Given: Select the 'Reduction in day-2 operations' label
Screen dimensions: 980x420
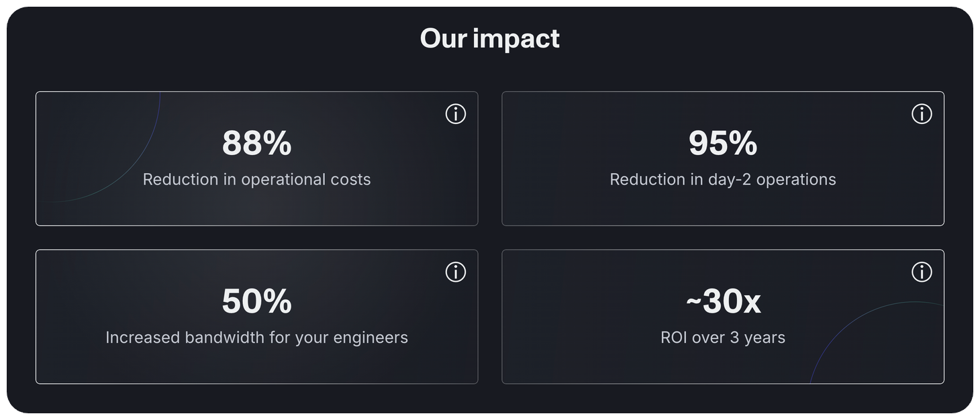Looking at the screenshot, I should (723, 179).
